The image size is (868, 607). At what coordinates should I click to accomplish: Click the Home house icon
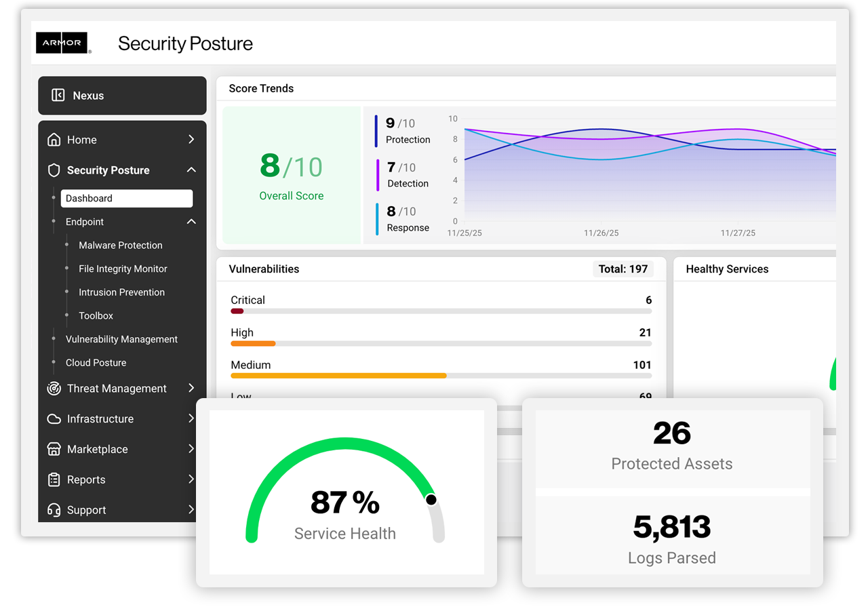(54, 140)
